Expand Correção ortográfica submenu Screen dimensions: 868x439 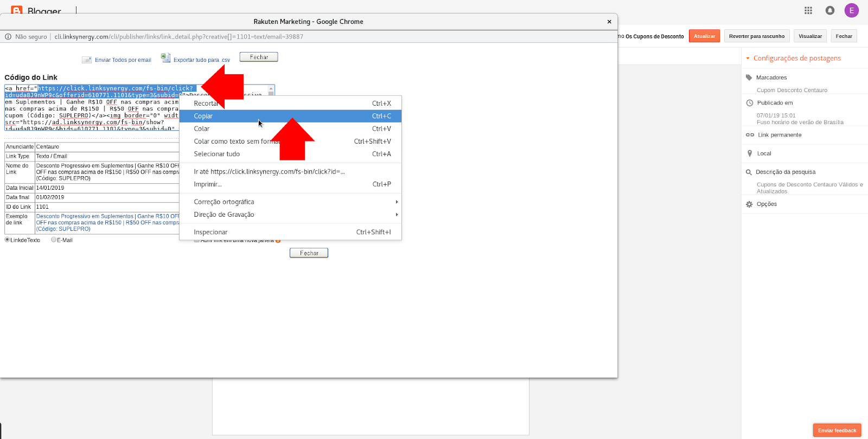(x=291, y=202)
